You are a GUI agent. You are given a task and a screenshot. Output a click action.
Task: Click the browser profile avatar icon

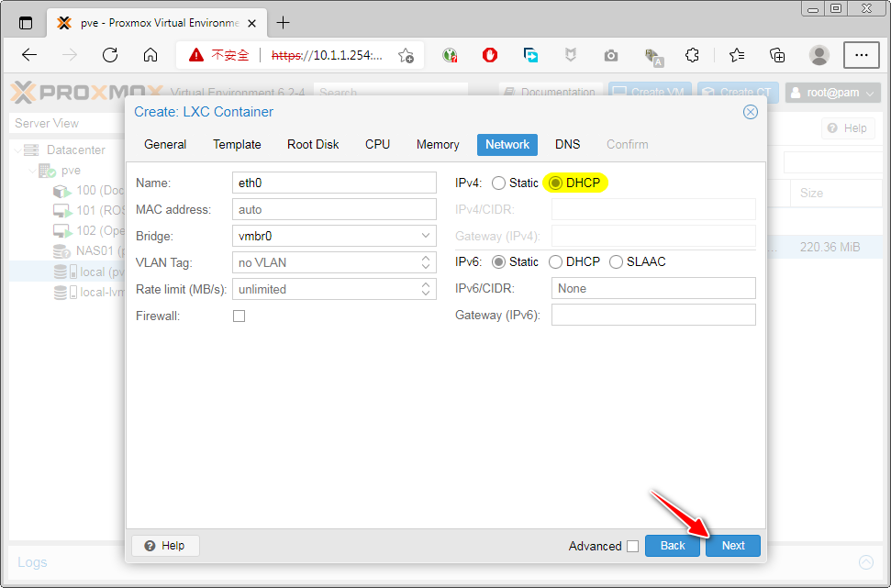[x=819, y=55]
